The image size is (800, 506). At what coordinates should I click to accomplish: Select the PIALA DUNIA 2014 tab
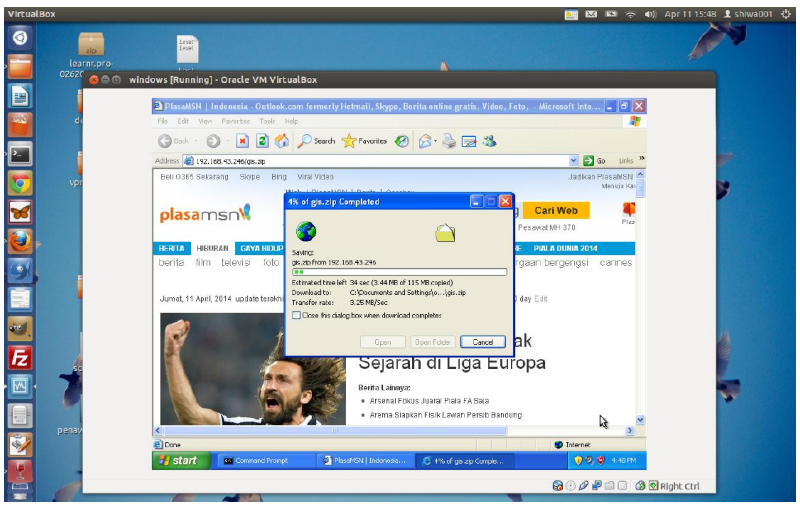(565, 248)
